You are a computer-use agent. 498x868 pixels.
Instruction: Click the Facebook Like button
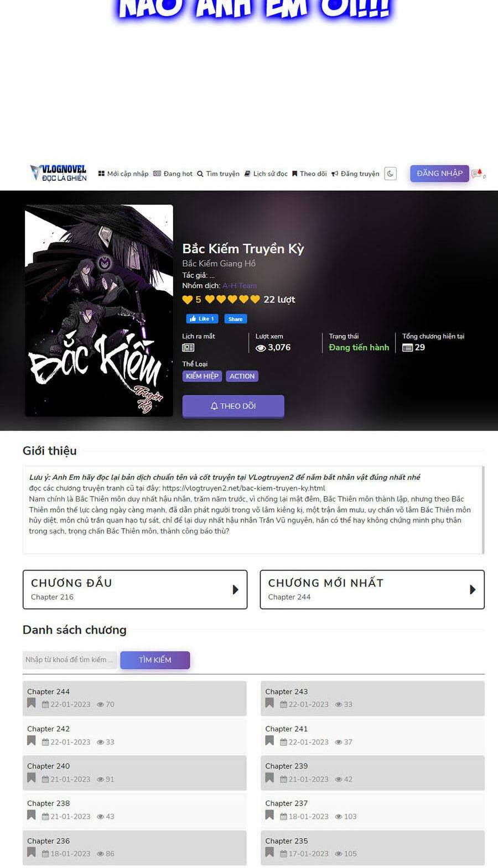coord(202,319)
